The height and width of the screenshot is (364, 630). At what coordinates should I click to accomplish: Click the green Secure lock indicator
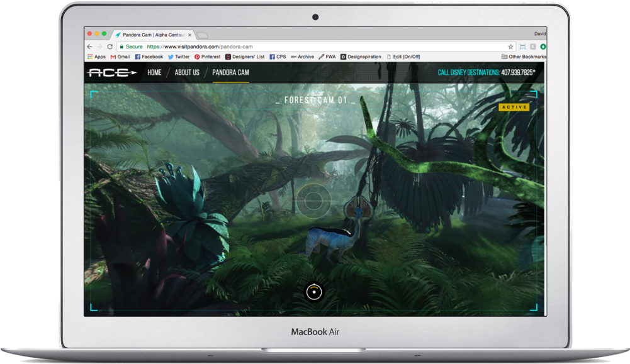(131, 47)
